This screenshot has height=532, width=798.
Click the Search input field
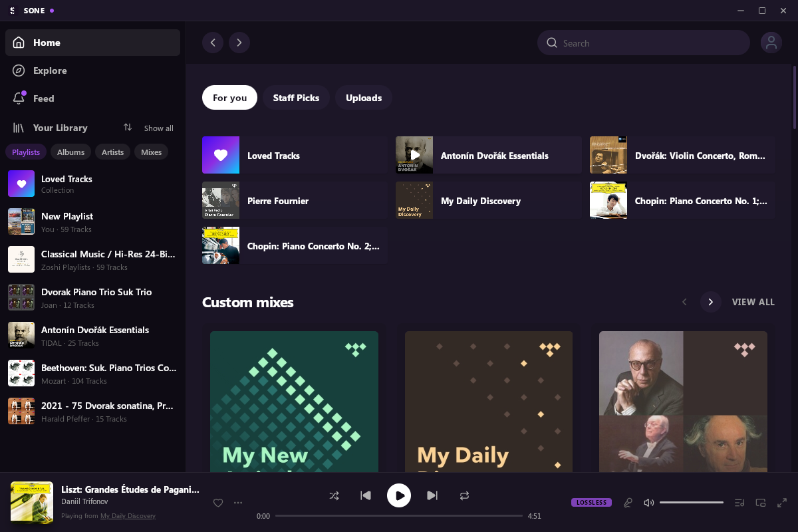(x=644, y=43)
